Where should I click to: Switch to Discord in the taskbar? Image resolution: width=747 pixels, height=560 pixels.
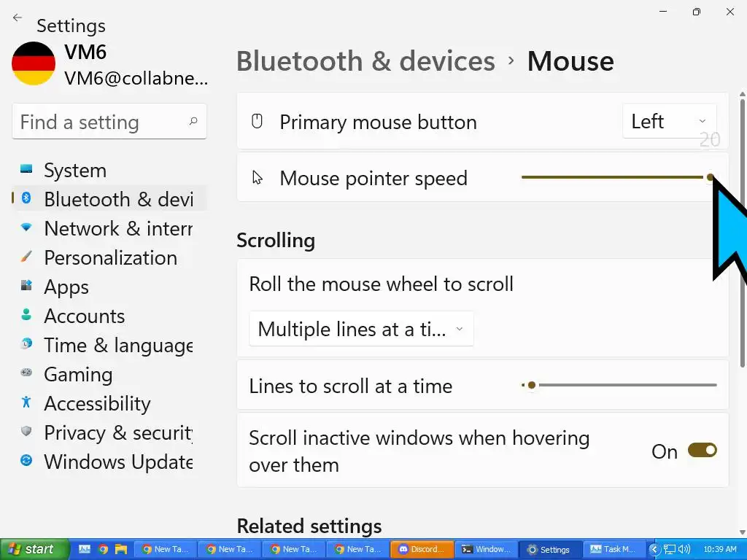pyautogui.click(x=421, y=549)
